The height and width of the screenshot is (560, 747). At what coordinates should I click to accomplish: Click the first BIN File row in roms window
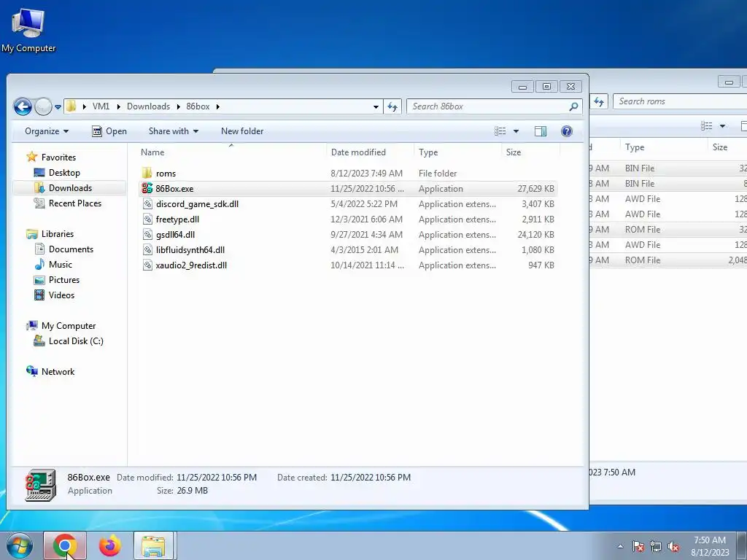point(668,168)
